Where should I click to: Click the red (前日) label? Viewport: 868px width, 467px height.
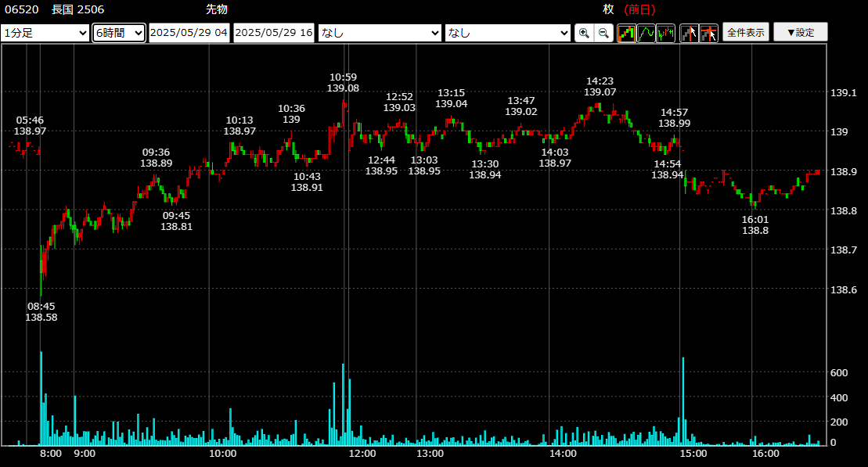click(639, 9)
